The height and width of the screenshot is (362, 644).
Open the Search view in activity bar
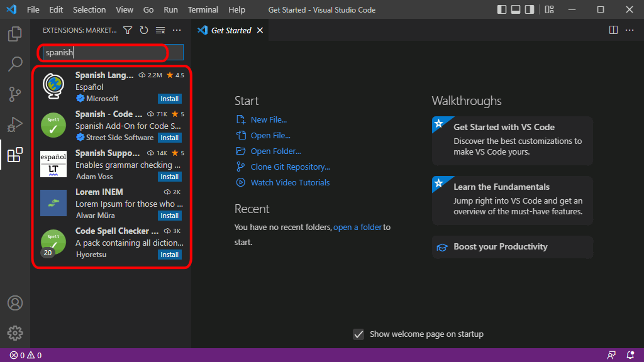(x=15, y=64)
